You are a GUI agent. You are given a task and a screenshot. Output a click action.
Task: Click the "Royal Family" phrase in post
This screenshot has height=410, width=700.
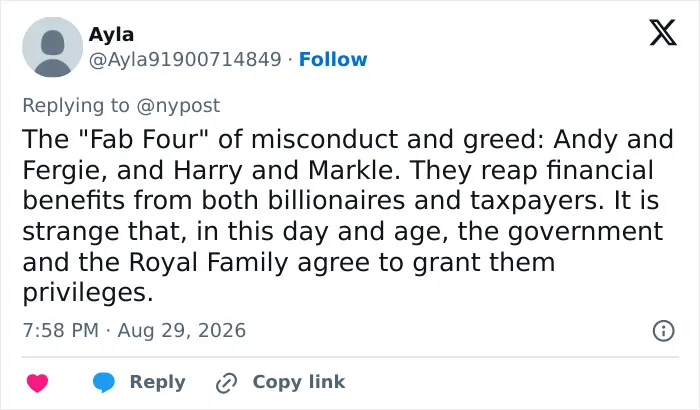point(208,262)
